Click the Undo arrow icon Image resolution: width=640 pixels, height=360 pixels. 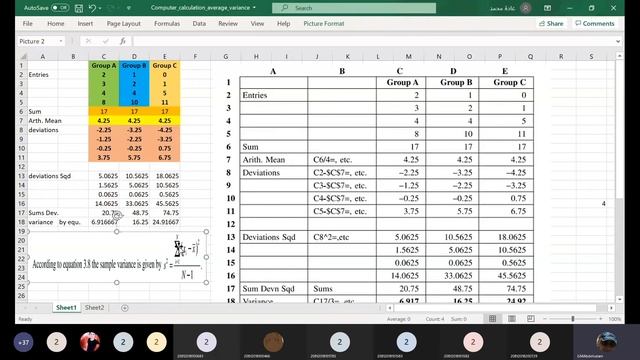[x=92, y=8]
